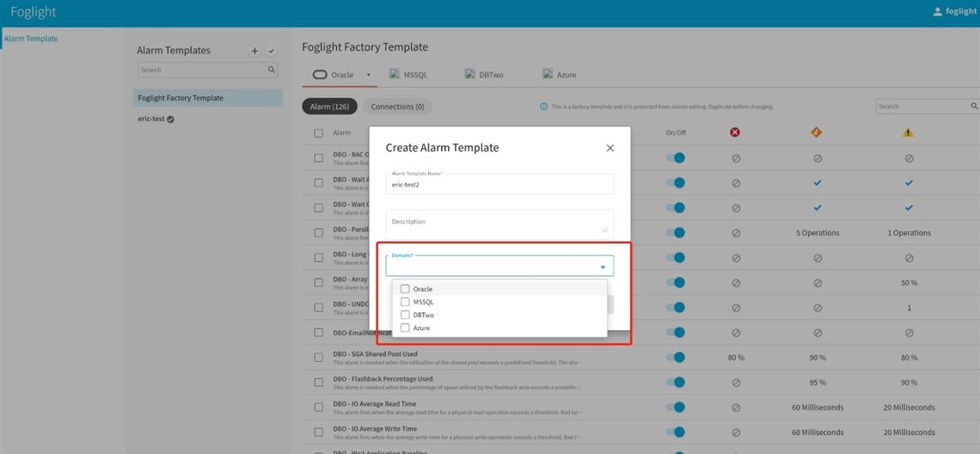This screenshot has width=980, height=454.
Task: Switch to the MSSQL tab
Action: coord(408,75)
